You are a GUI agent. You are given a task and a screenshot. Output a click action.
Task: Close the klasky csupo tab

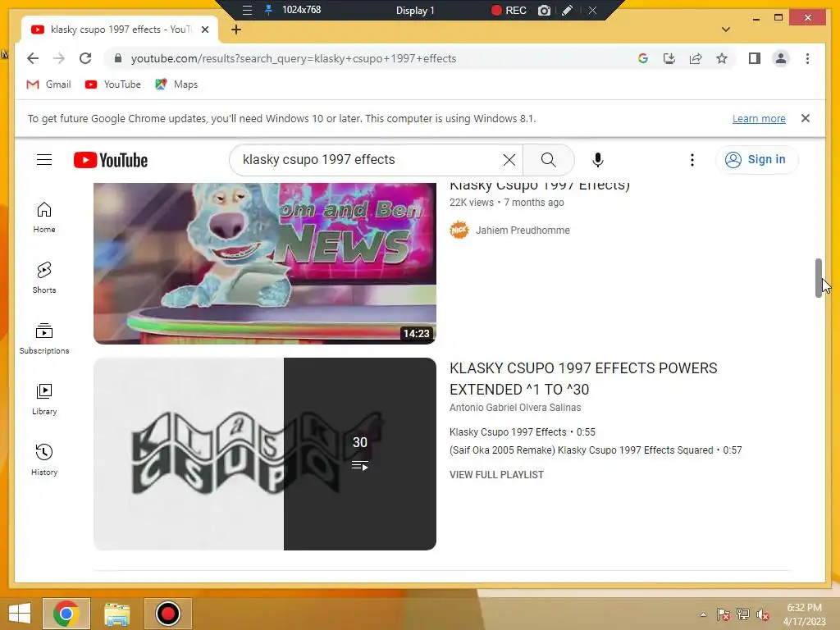pyautogui.click(x=205, y=30)
